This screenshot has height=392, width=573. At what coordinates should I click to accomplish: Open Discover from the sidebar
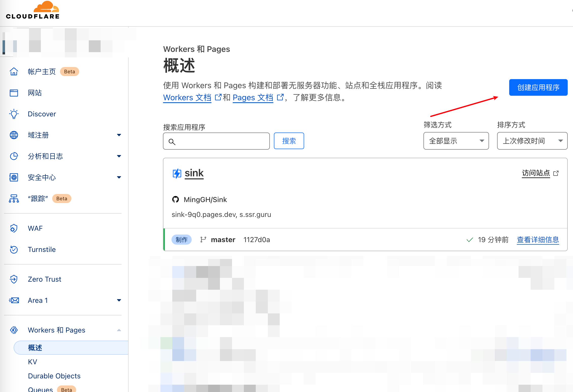(42, 114)
